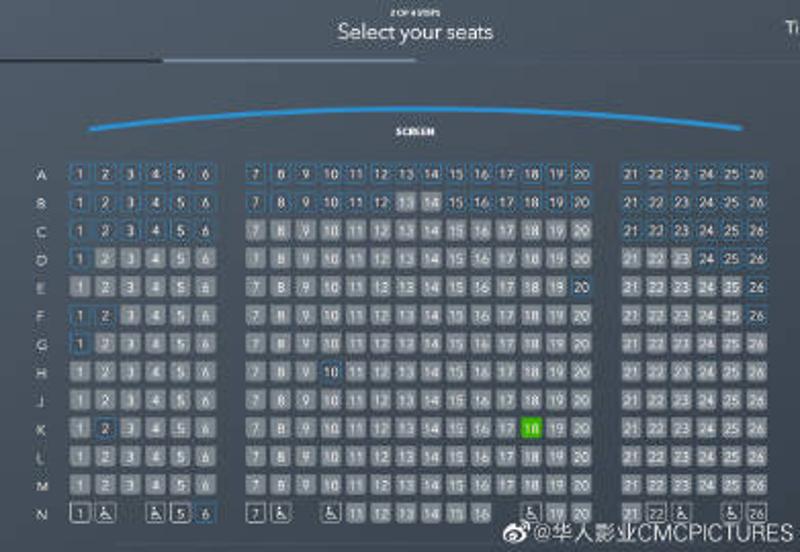800x552 pixels.
Task: Select seat N22 in back row
Action: coord(656,513)
